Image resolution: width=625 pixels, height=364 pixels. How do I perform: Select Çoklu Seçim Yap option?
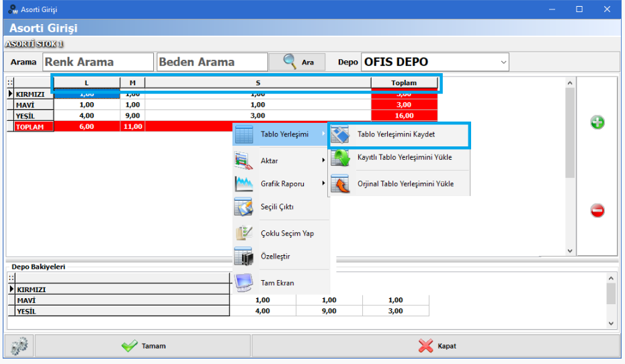(281, 233)
